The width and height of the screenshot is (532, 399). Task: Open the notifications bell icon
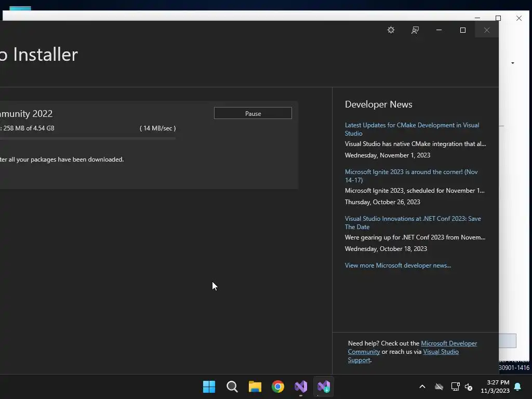[x=518, y=387]
